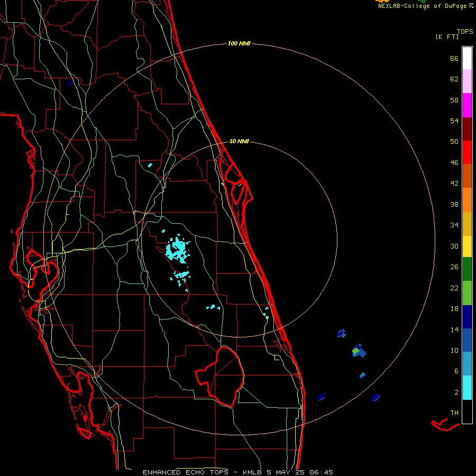Click the TH legend label
Image resolution: width=476 pixels, height=476 pixels.
coord(454,413)
